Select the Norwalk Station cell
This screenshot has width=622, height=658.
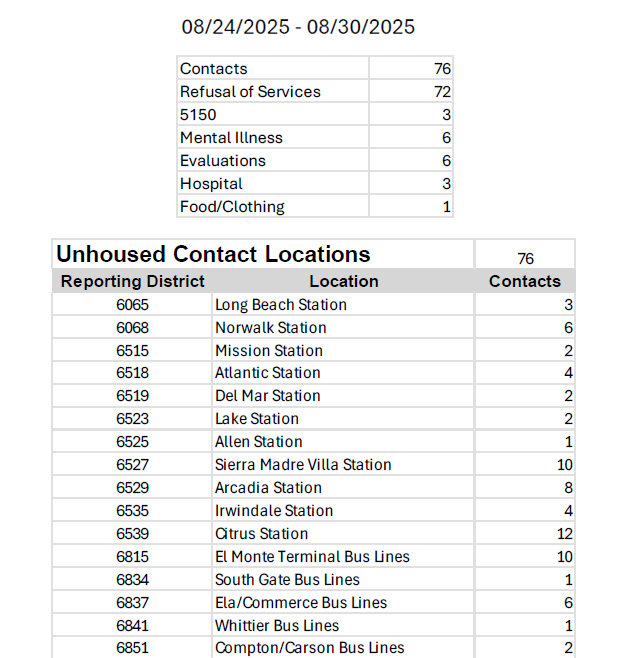pyautogui.click(x=271, y=328)
